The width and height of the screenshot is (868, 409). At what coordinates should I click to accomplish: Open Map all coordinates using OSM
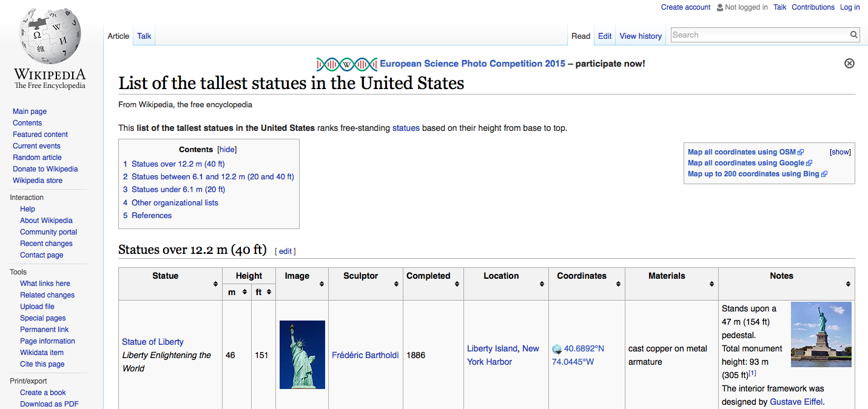[x=742, y=152]
